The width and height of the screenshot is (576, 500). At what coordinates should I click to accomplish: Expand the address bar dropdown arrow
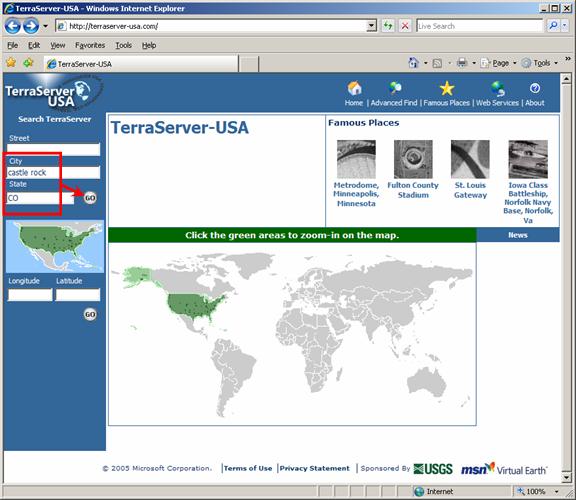(372, 26)
